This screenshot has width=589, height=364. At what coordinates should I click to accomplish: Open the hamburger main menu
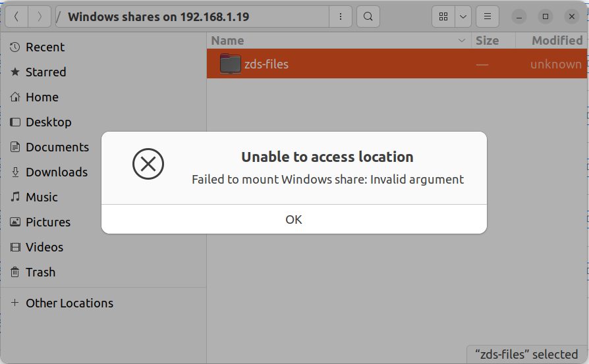[487, 17]
